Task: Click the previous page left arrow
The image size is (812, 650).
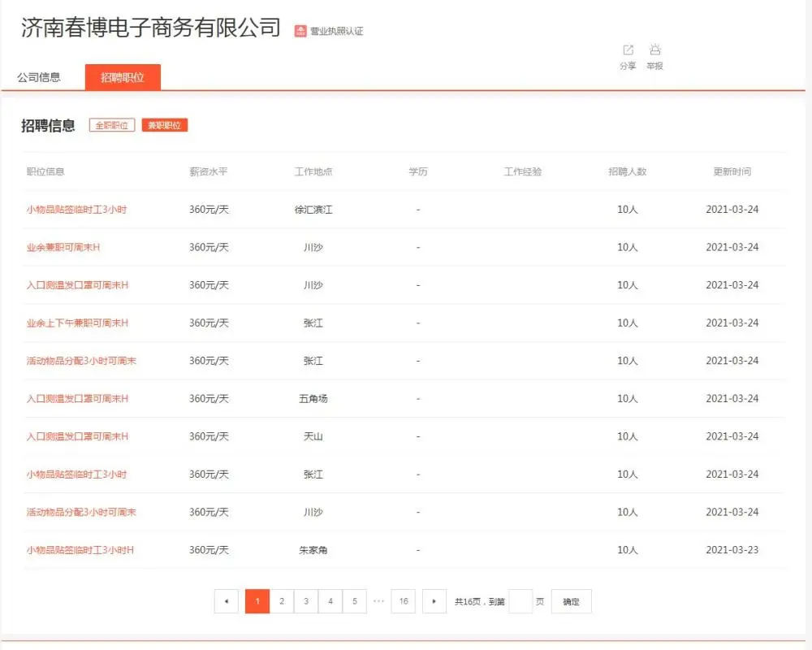Action: pos(227,601)
